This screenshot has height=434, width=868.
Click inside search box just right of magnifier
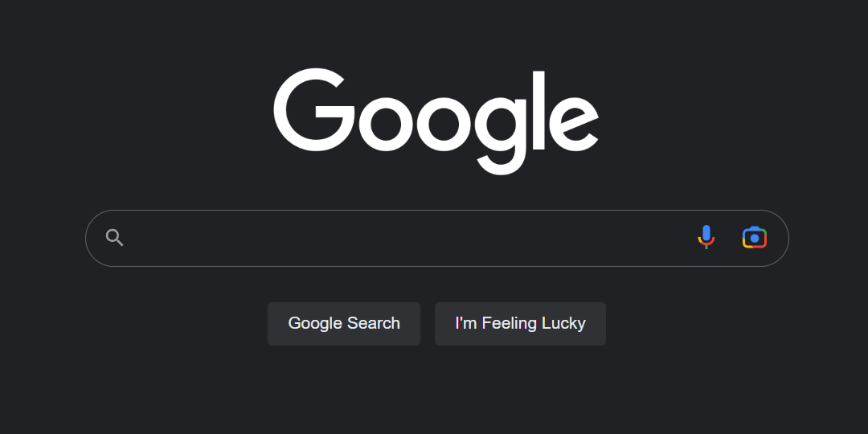(149, 238)
